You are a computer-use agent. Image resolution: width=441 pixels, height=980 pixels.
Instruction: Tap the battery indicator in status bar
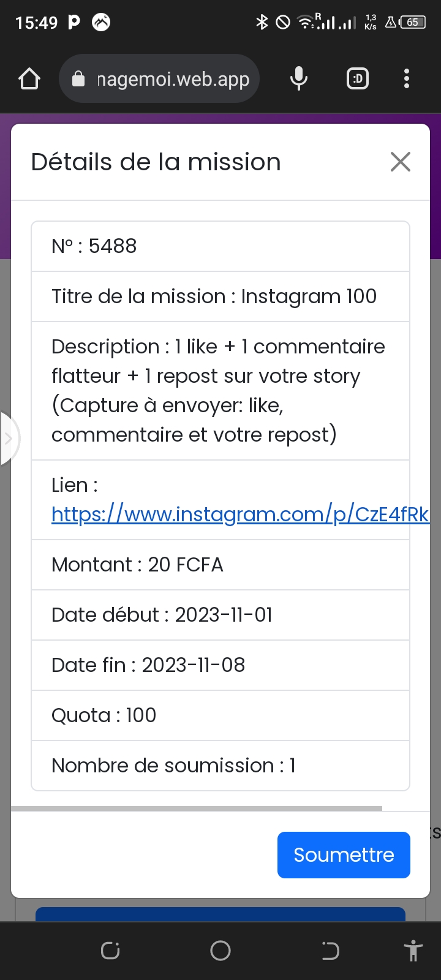point(413,23)
